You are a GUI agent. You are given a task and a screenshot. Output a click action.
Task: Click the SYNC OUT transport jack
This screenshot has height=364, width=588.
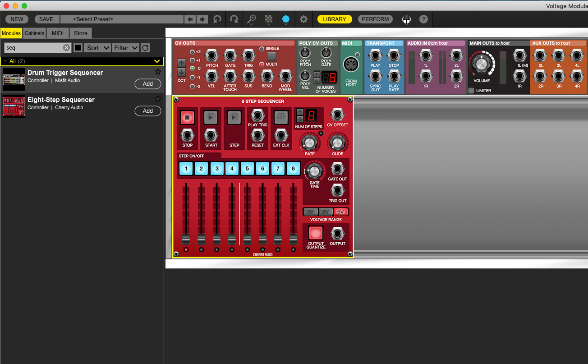point(375,76)
